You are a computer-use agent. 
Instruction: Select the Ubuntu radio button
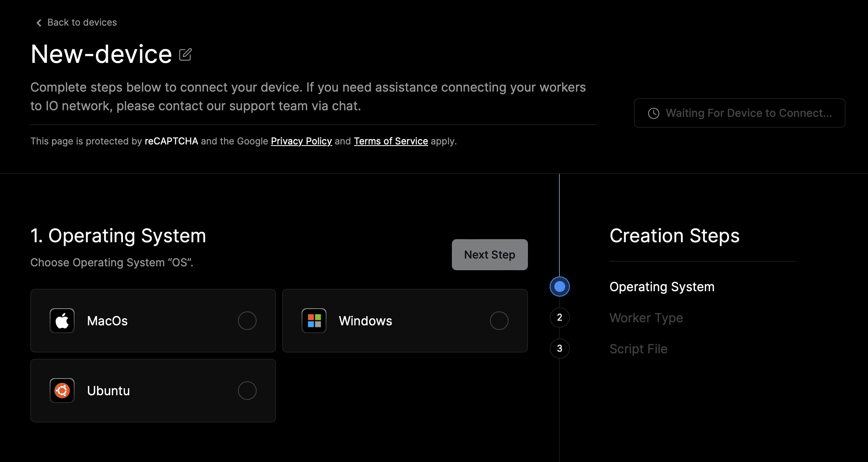pyautogui.click(x=247, y=391)
